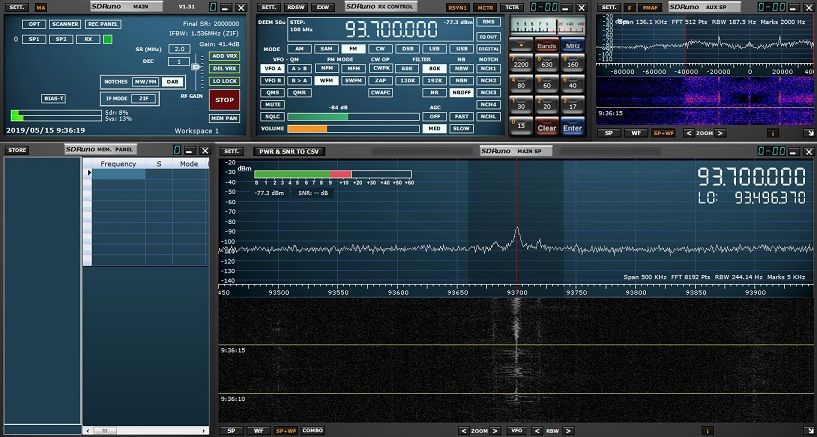Open the REC PANEL
The image size is (817, 437).
[103, 24]
